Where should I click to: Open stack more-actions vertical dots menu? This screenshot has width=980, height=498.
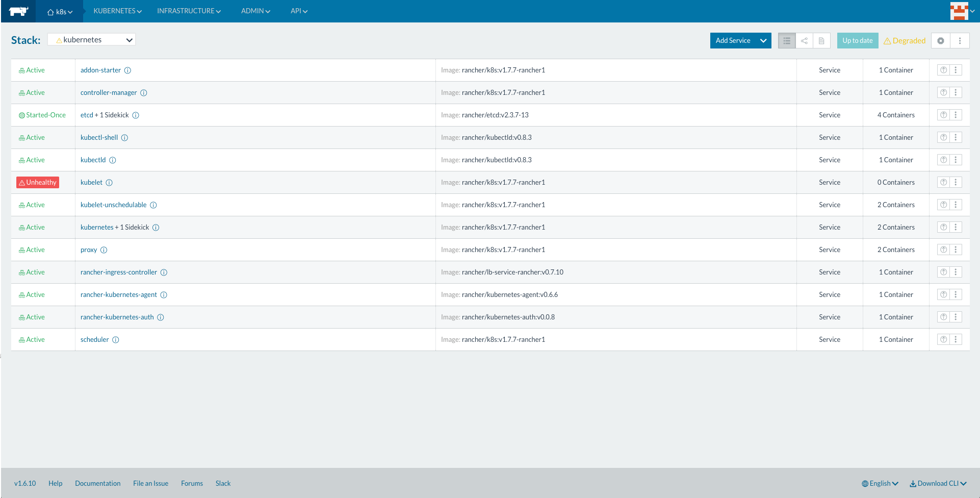tap(960, 41)
